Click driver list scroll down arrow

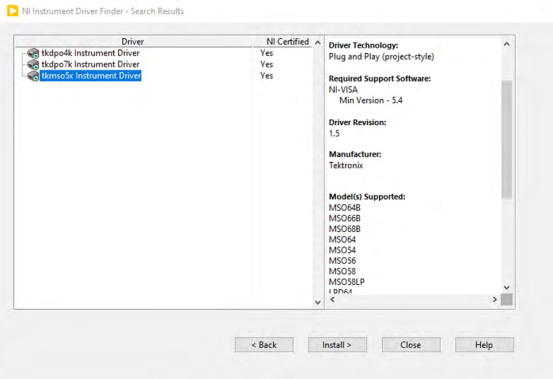tap(318, 302)
